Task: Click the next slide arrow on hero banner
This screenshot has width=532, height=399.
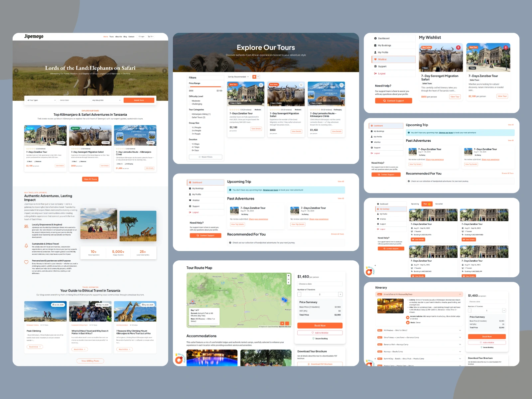Action: [x=164, y=71]
